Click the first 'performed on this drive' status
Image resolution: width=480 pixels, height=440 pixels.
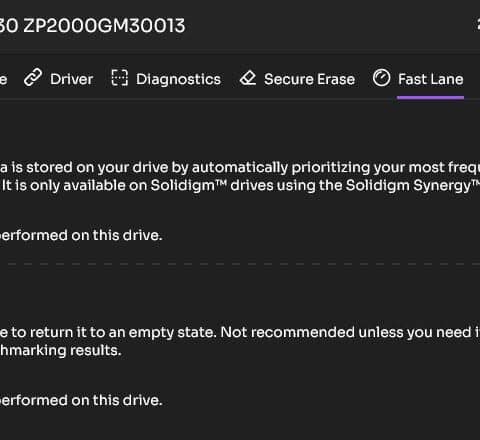click(81, 236)
